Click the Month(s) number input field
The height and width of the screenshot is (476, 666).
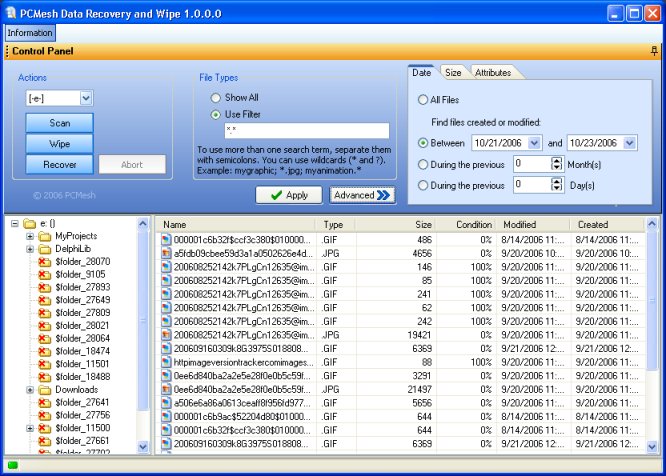[x=532, y=164]
